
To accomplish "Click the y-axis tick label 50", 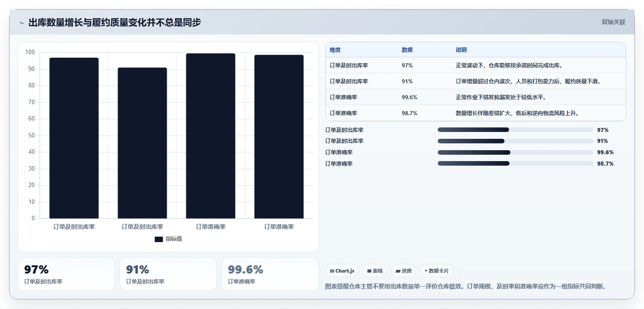I will coord(31,135).
